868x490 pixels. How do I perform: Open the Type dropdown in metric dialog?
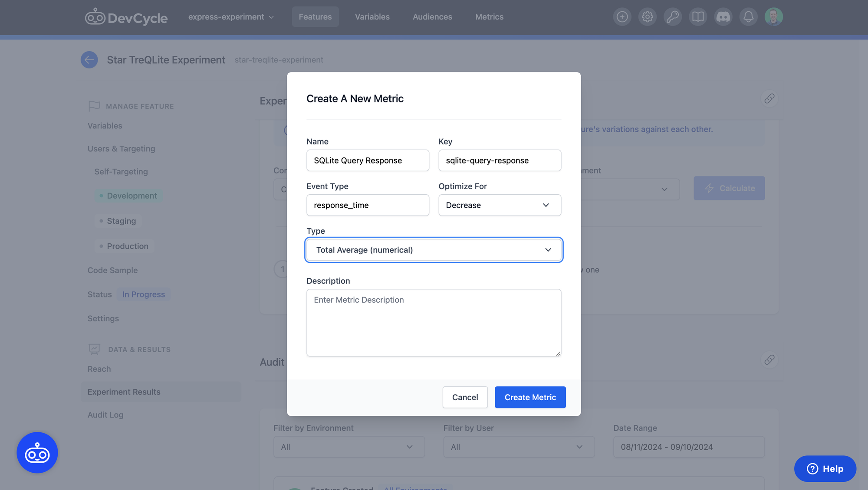[434, 250]
